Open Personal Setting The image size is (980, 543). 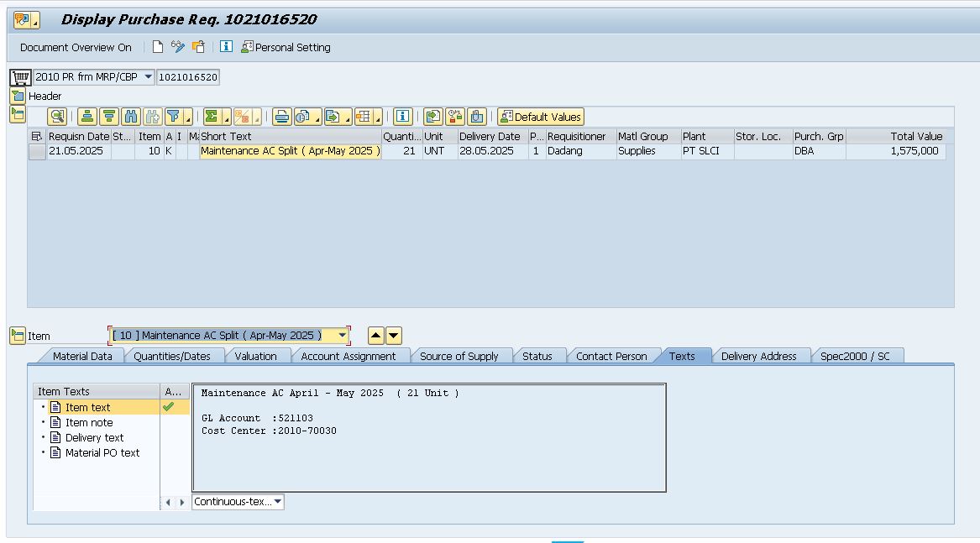[286, 48]
